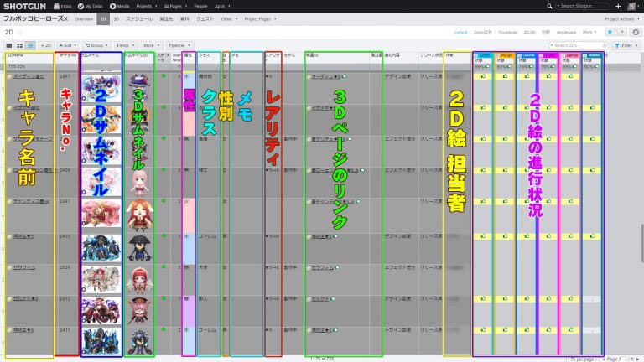Expand the Sort dropdown

tap(68, 45)
